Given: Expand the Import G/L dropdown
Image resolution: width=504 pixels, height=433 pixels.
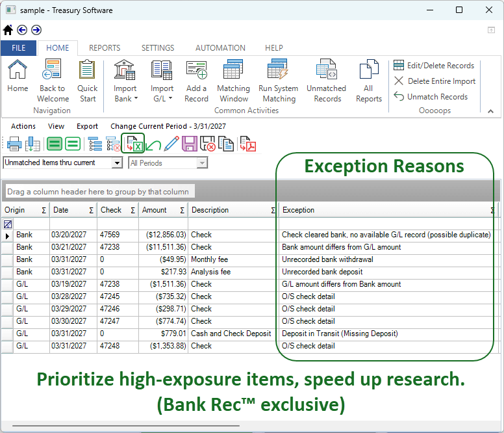Looking at the screenshot, I should tap(162, 94).
